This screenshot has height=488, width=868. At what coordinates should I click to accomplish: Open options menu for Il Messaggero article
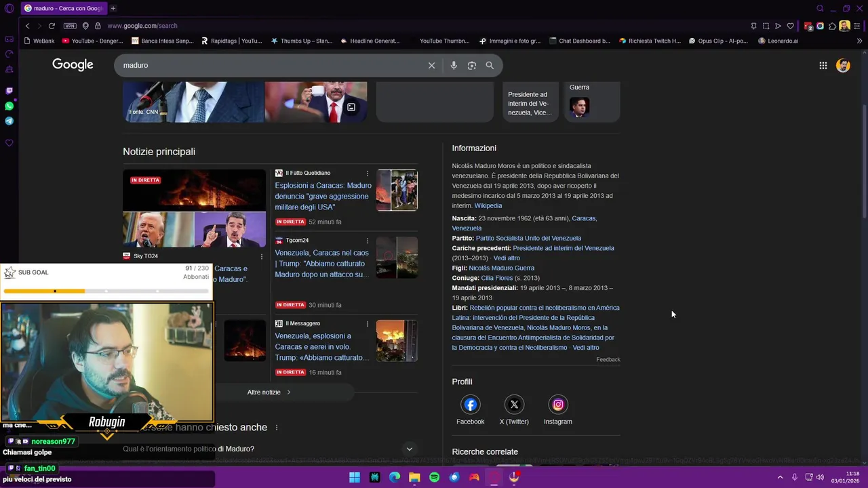[368, 324]
